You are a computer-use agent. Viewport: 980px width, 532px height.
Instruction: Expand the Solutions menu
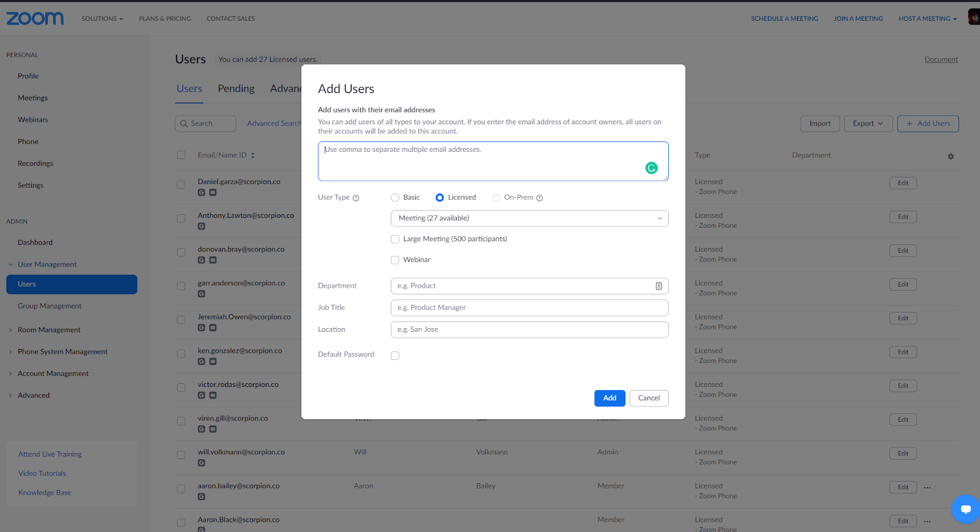tap(102, 19)
